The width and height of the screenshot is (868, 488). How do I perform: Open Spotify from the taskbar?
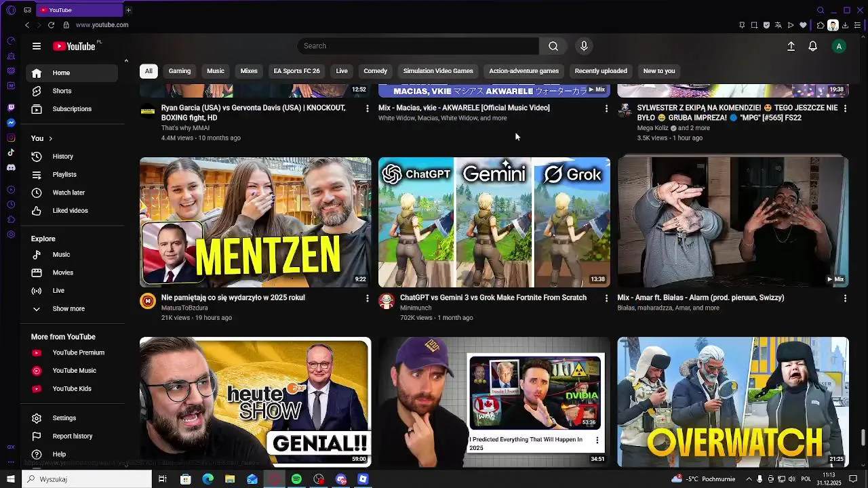(296, 479)
